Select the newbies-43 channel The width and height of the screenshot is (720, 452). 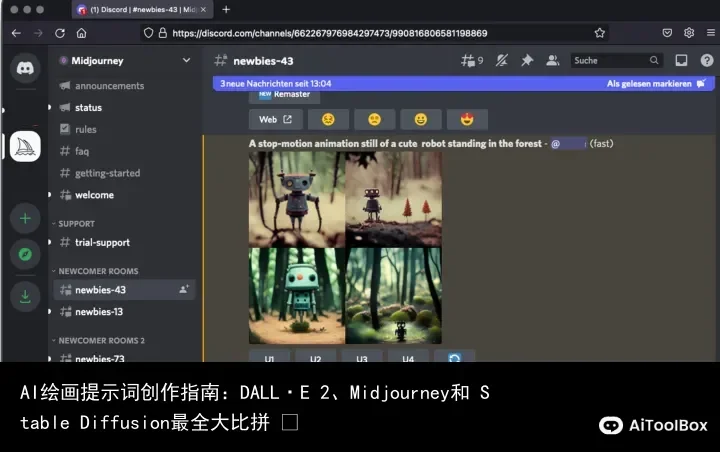pyautogui.click(x=124, y=290)
